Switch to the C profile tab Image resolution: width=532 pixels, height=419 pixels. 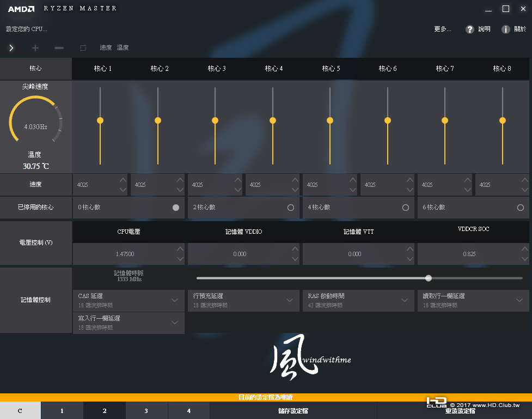point(20,411)
